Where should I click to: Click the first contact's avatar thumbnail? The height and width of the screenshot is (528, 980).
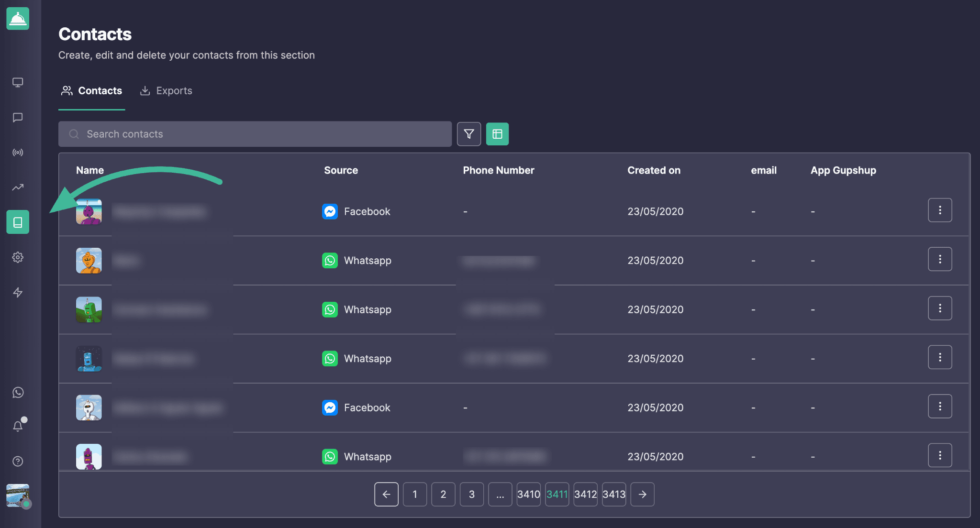tap(89, 211)
